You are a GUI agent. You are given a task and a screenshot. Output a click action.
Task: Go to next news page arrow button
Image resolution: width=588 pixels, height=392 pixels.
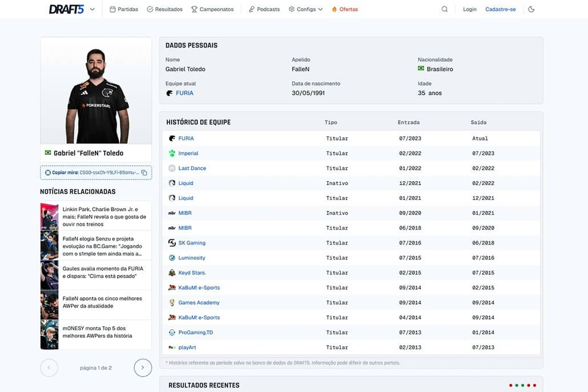[x=143, y=367]
